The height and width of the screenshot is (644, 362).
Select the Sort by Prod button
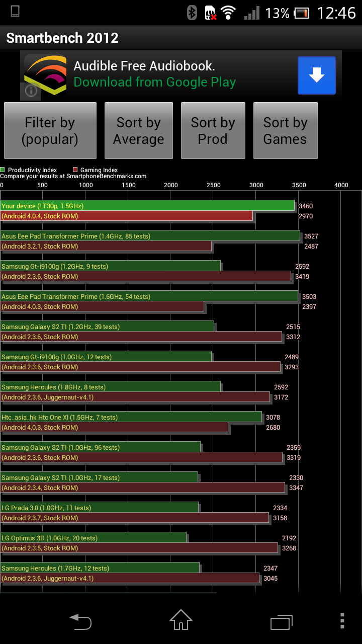tap(213, 131)
